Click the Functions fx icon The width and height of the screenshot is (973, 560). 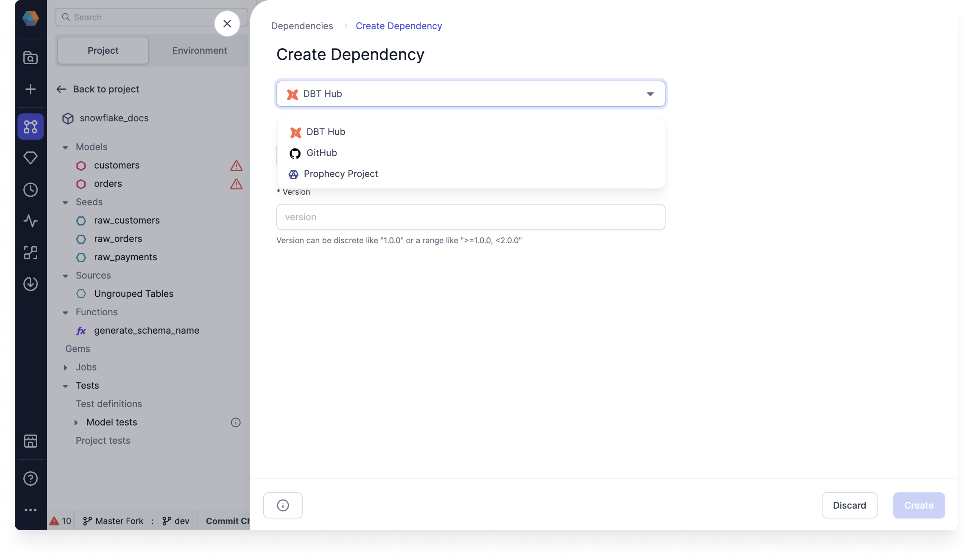tap(82, 330)
